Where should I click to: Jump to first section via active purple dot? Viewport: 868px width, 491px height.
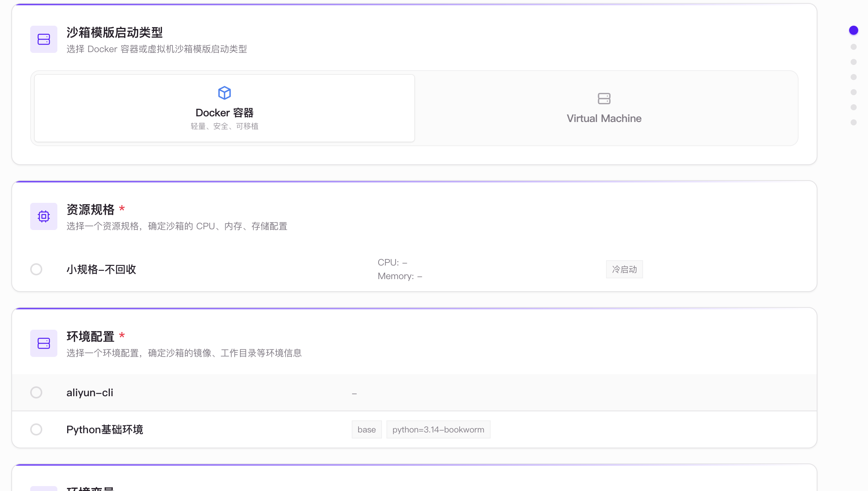coord(854,30)
